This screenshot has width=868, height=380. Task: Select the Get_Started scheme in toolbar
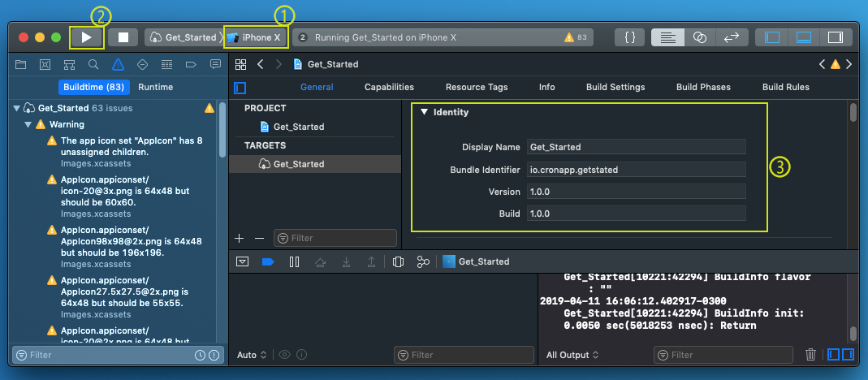[184, 37]
